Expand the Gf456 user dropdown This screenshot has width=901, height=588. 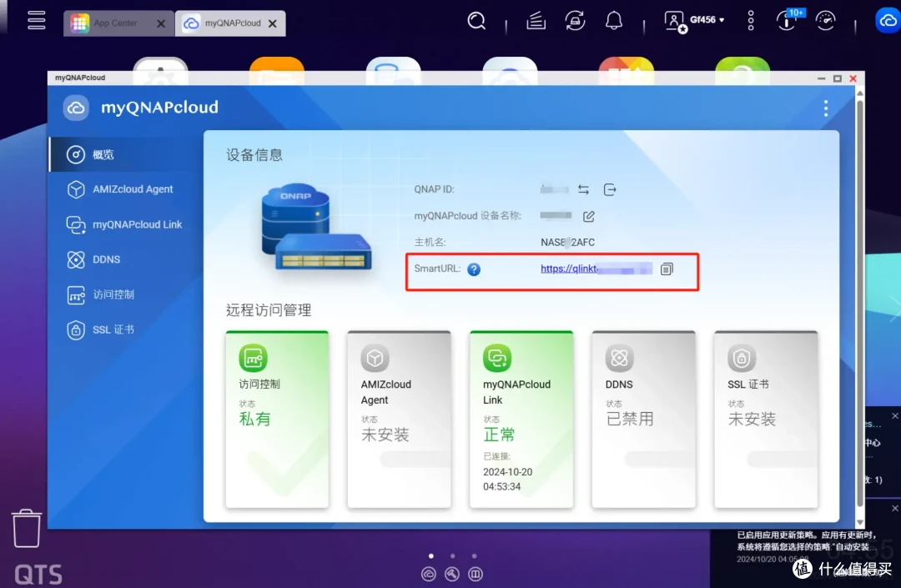pos(694,21)
